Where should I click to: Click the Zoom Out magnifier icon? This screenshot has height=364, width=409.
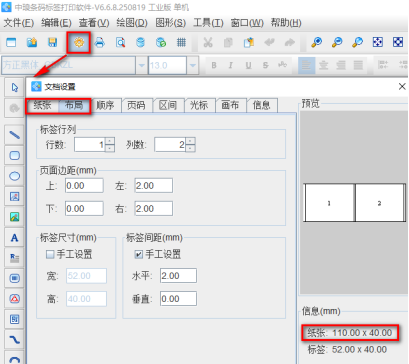[x=337, y=42]
